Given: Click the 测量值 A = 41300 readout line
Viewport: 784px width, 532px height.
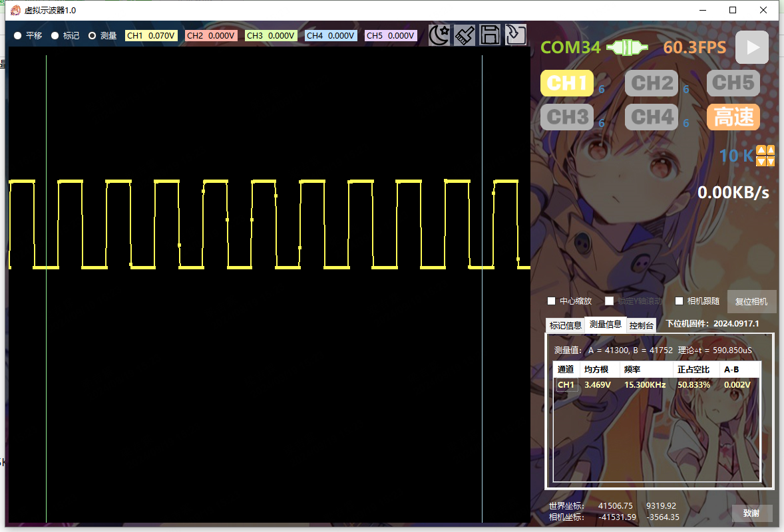Looking at the screenshot, I should coord(653,350).
